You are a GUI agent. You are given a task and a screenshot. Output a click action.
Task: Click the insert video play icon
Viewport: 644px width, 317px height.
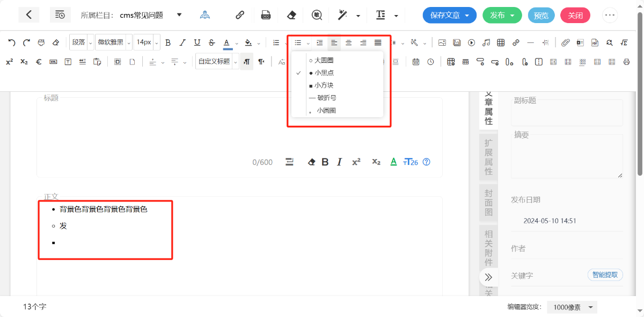tap(471, 42)
